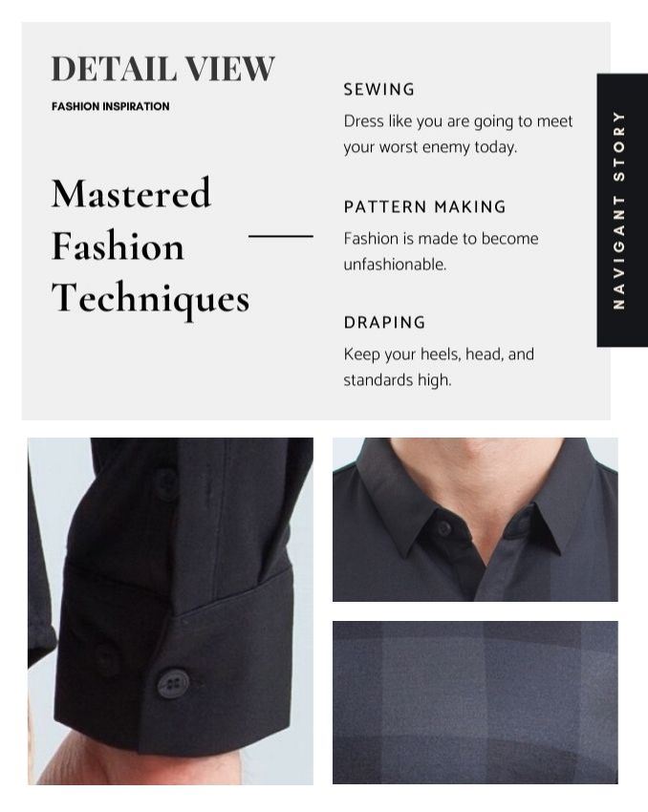Click the 'Fashion is made to become' text

coord(441,251)
